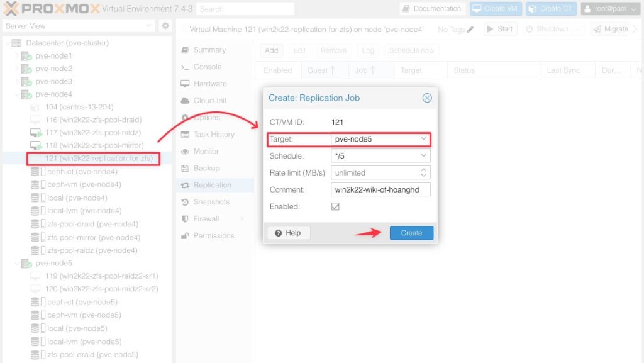Click the Cloud-Init cloud icon
The image size is (644, 363).
185,100
